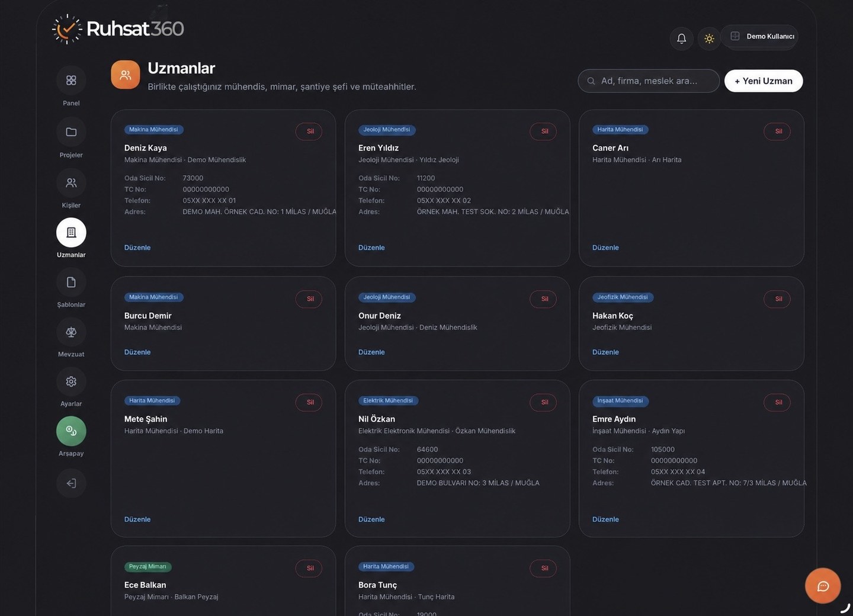Click Oda Sicil value 105000
Image resolution: width=853 pixels, height=616 pixels.
[663, 450]
